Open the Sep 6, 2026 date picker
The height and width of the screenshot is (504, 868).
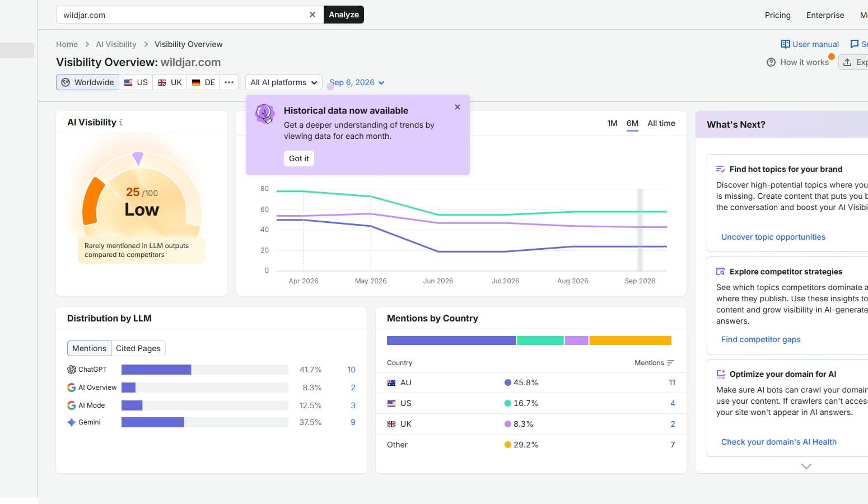357,82
